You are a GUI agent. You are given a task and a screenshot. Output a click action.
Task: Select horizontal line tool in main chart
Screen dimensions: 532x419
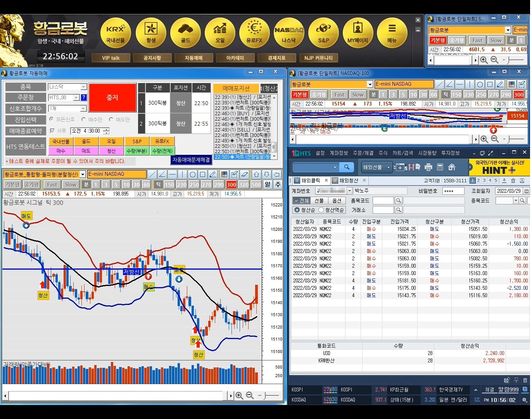pyautogui.click(x=172, y=174)
